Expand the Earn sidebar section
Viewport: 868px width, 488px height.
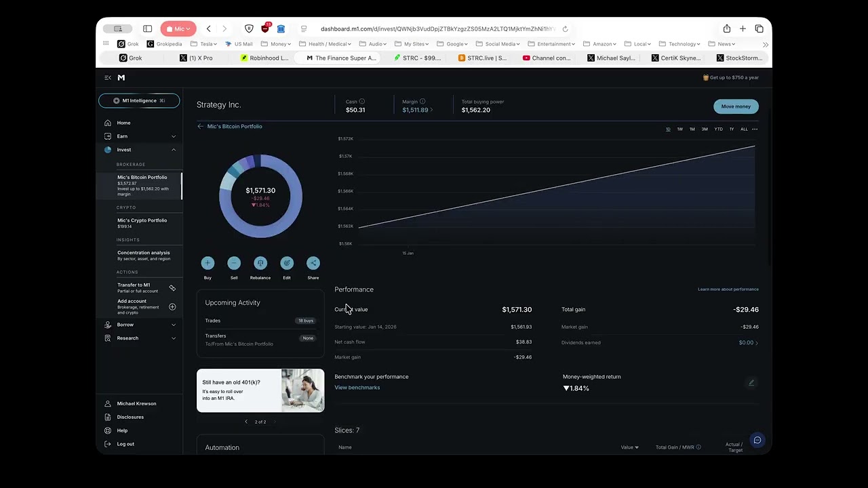tap(173, 136)
